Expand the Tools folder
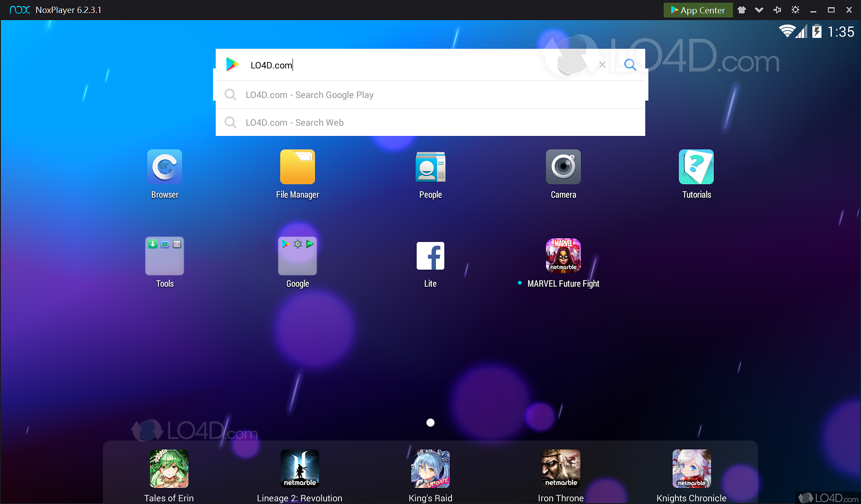Viewport: 861px width, 504px height. [164, 256]
